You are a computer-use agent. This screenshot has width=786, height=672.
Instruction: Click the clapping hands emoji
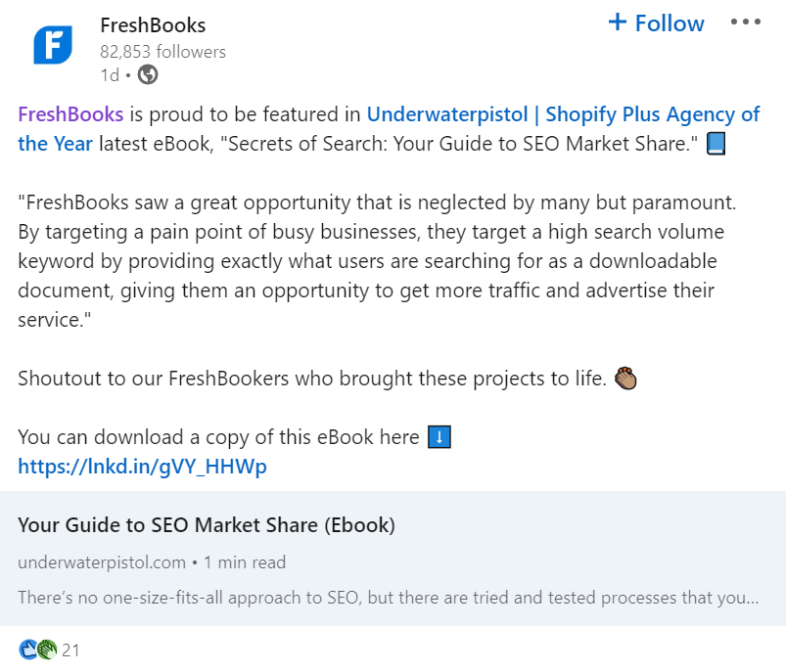tap(625, 378)
